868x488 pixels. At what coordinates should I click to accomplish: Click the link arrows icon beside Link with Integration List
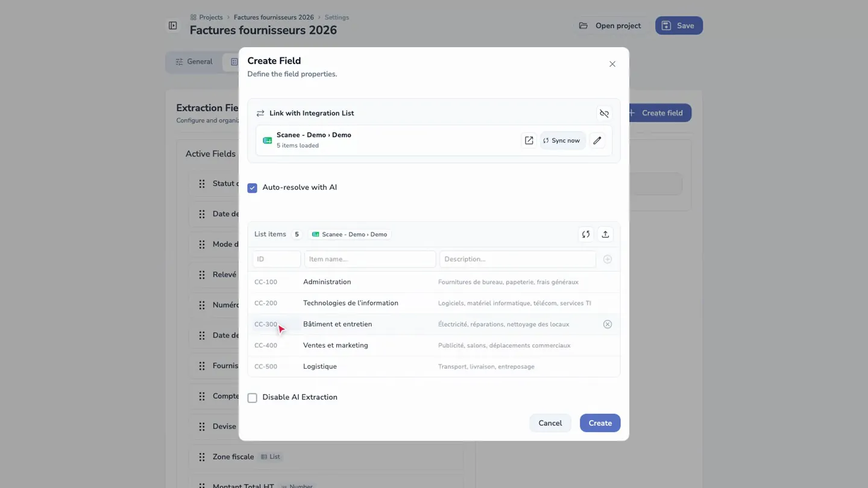pyautogui.click(x=260, y=113)
